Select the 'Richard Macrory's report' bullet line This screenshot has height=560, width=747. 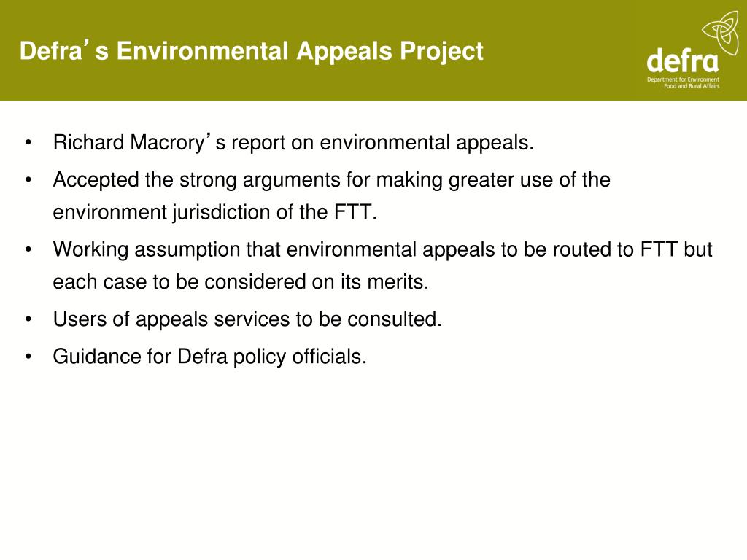(x=293, y=142)
